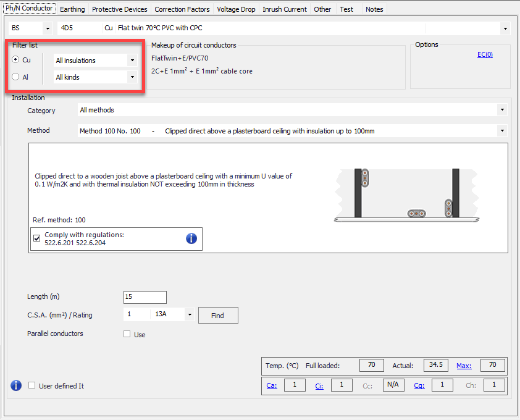Open the All insulations filter dropdown
The height and width of the screenshot is (420, 520).
(x=95, y=61)
